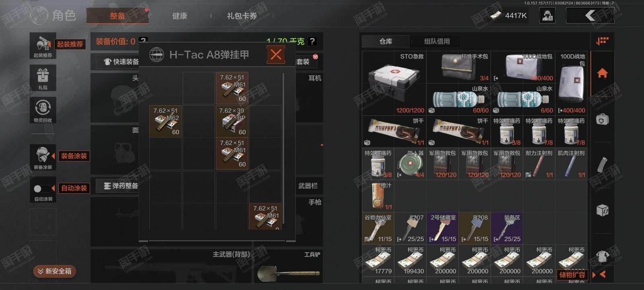Select the medical kit filter icon
This screenshot has width=644, height=290.
602,120
